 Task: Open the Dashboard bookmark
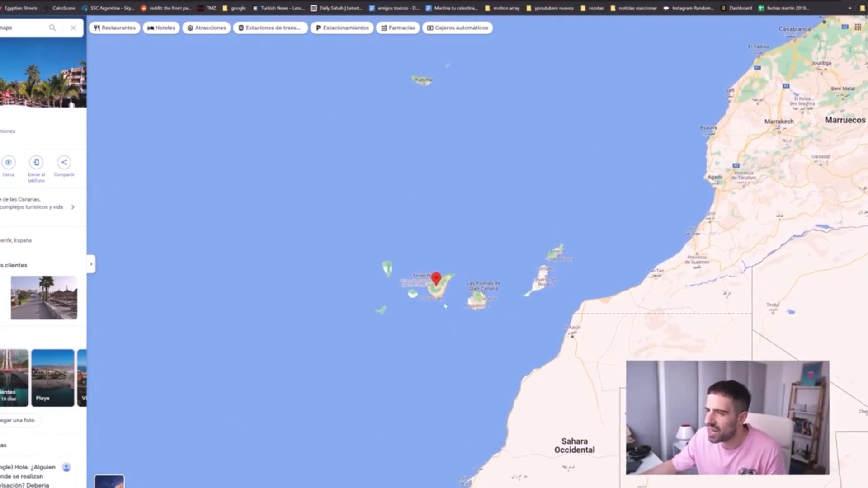tap(737, 8)
